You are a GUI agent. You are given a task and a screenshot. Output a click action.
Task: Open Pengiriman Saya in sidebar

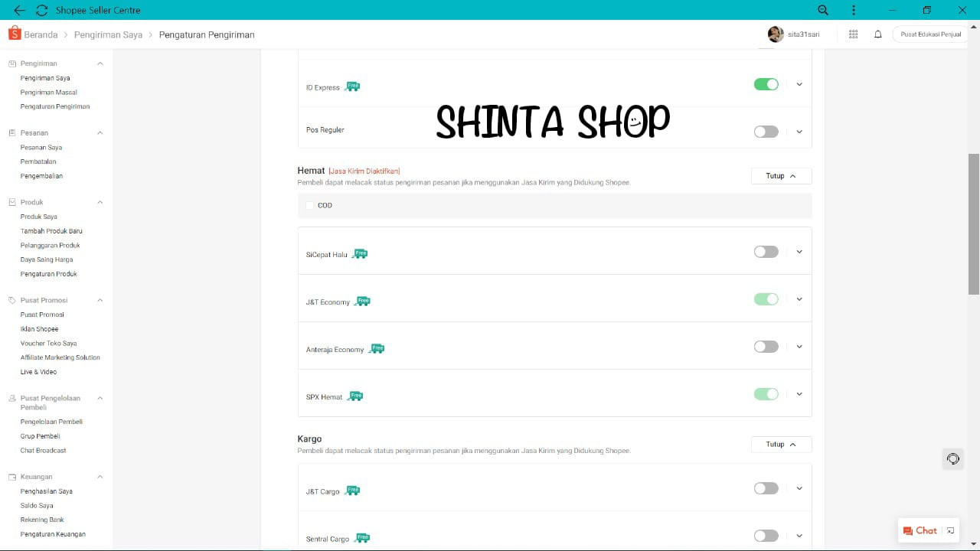pos(45,78)
